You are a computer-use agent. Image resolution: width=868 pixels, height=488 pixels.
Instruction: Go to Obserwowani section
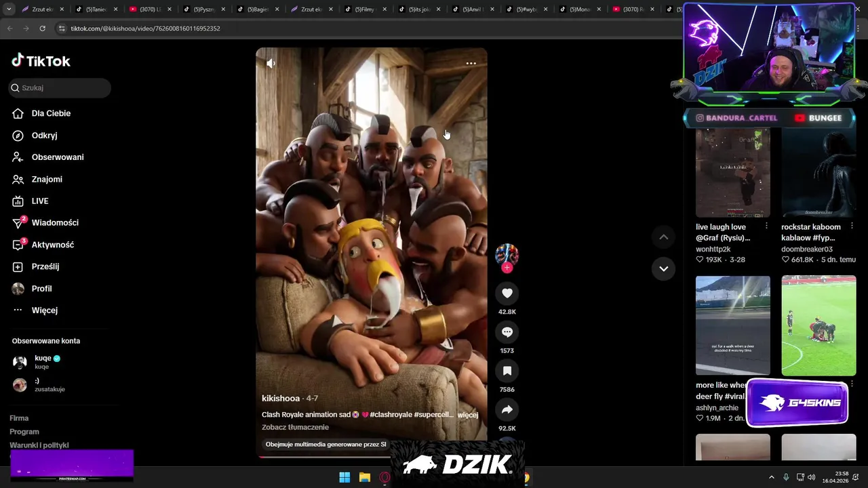click(x=48, y=157)
